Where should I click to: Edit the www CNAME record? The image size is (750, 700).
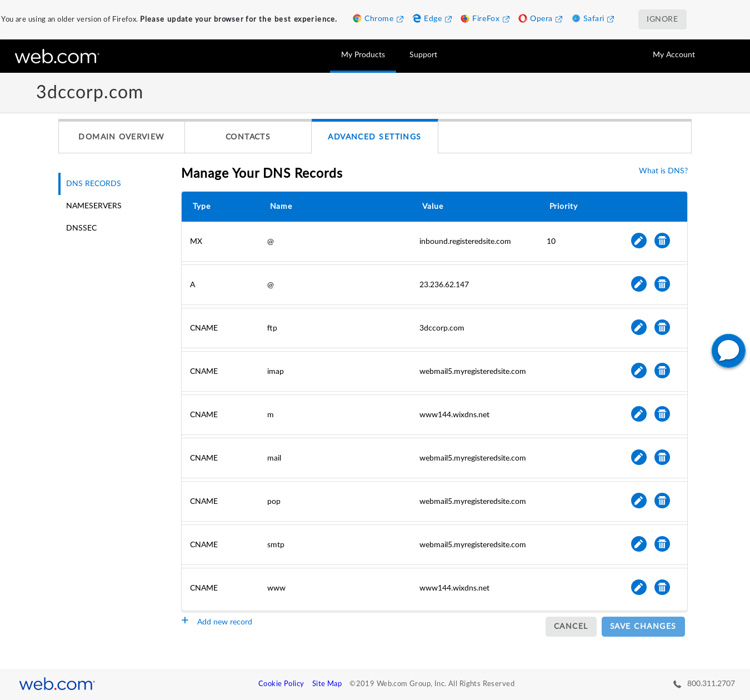coord(638,587)
